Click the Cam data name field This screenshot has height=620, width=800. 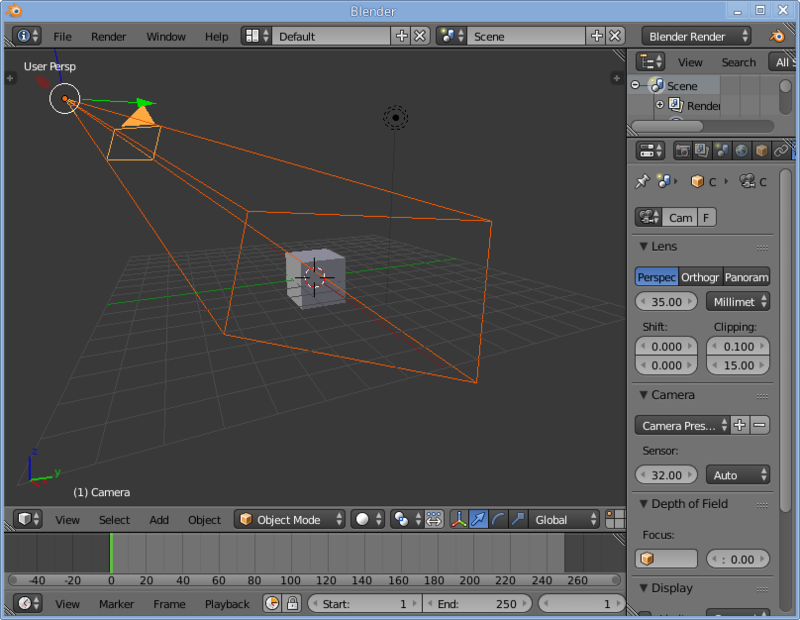tap(680, 217)
